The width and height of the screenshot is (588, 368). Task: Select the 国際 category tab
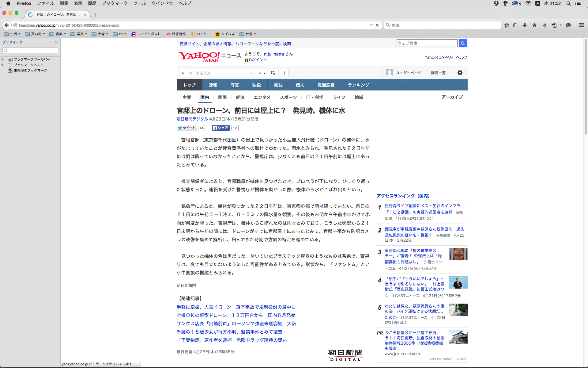(222, 98)
